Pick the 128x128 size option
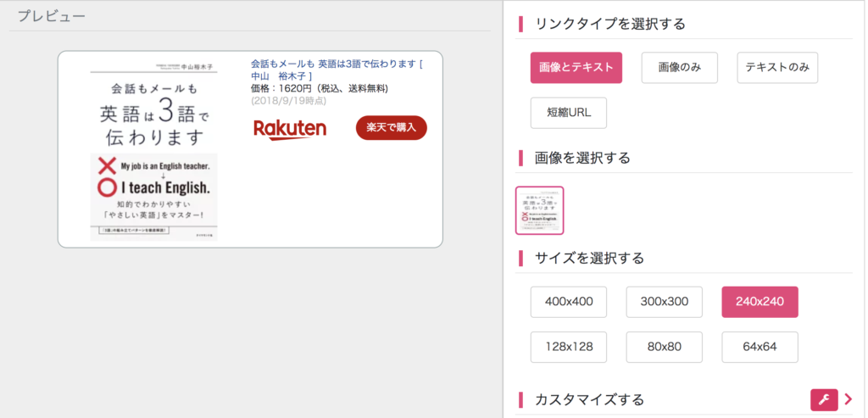The width and height of the screenshot is (868, 418). [x=569, y=347]
